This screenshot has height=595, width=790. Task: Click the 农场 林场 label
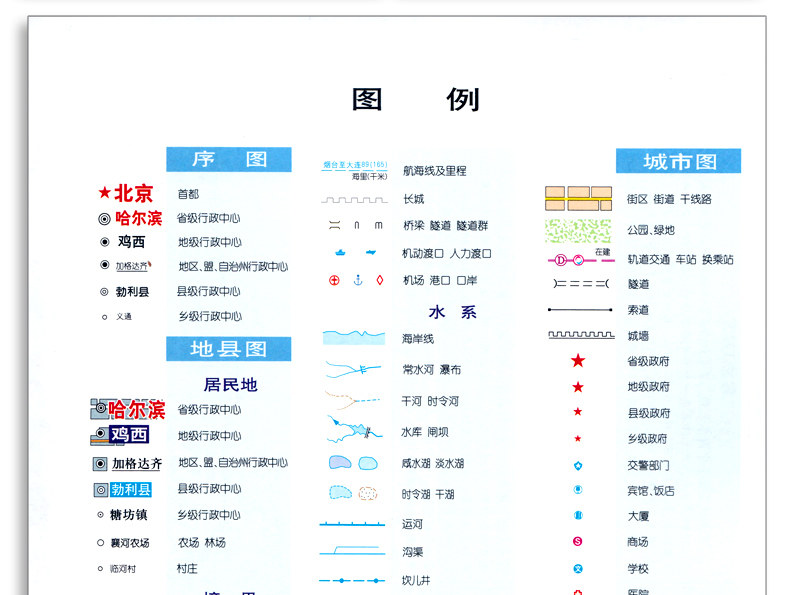pos(202,543)
